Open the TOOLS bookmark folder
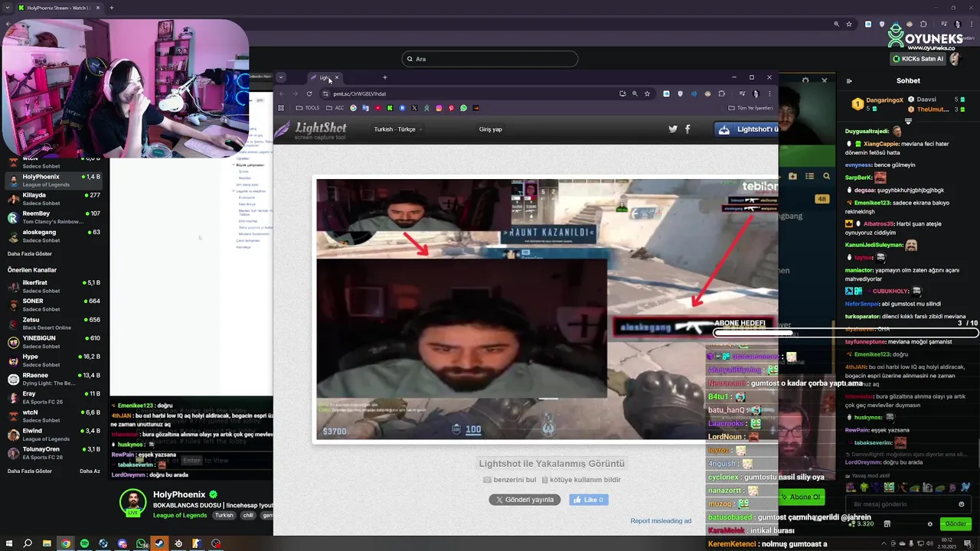The image size is (980, 551). tap(308, 108)
